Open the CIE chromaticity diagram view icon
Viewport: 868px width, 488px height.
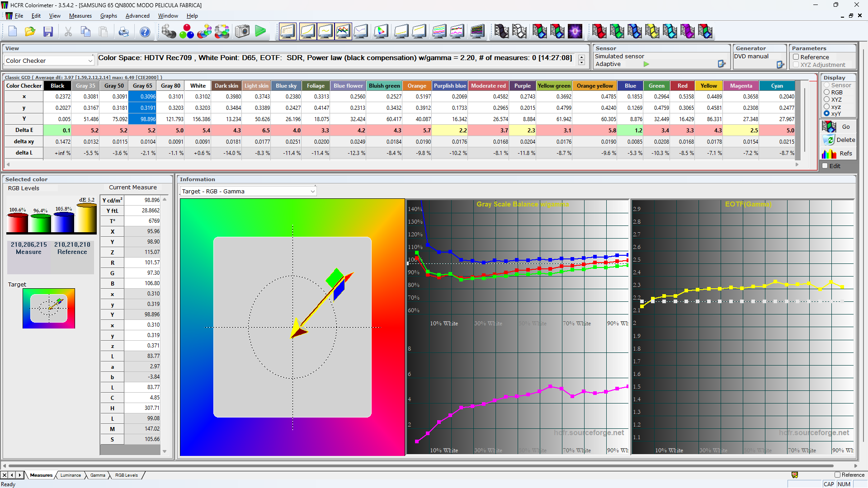(x=381, y=31)
